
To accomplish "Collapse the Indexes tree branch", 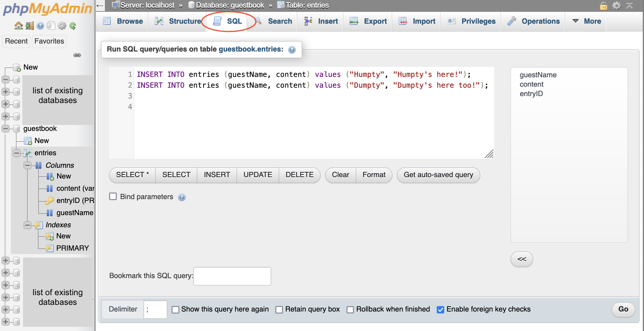I will [x=28, y=225].
